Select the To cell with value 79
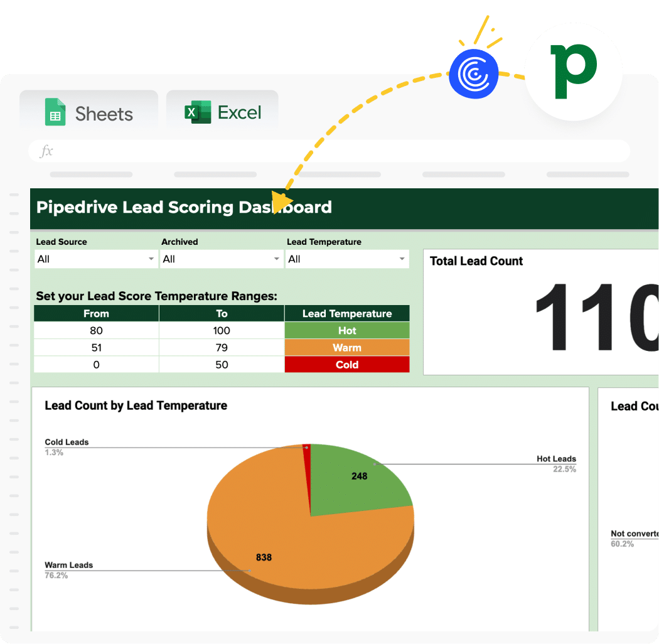 click(x=222, y=348)
